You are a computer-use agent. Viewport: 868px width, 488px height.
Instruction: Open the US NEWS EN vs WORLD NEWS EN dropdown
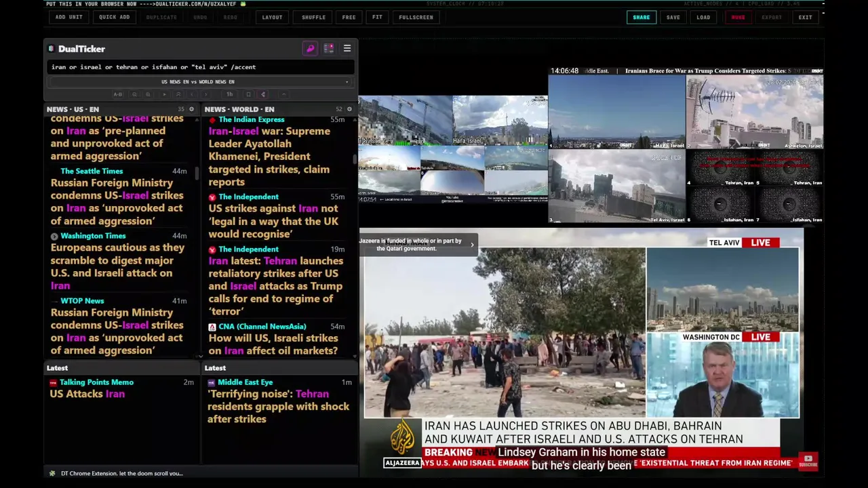pos(200,81)
